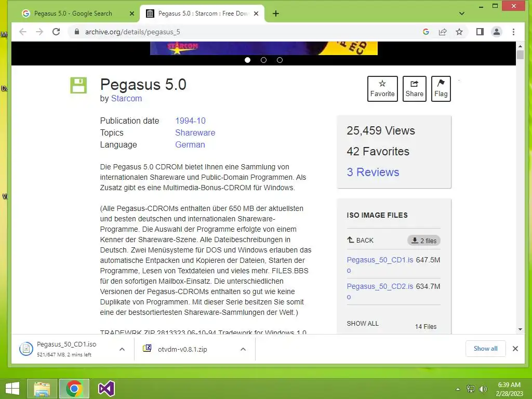Click the vertical scrollbar thumb

click(520, 55)
